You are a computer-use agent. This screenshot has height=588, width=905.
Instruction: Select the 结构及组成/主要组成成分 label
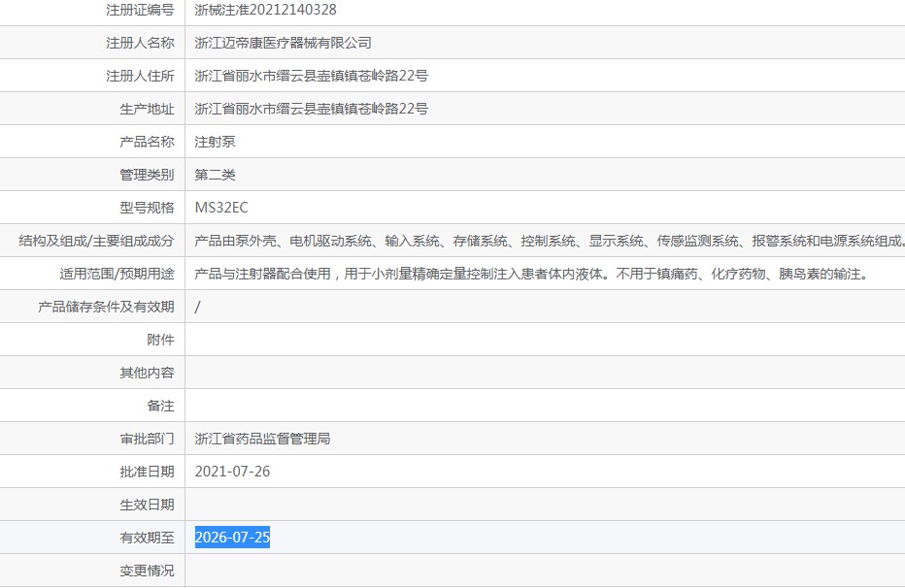click(96, 241)
